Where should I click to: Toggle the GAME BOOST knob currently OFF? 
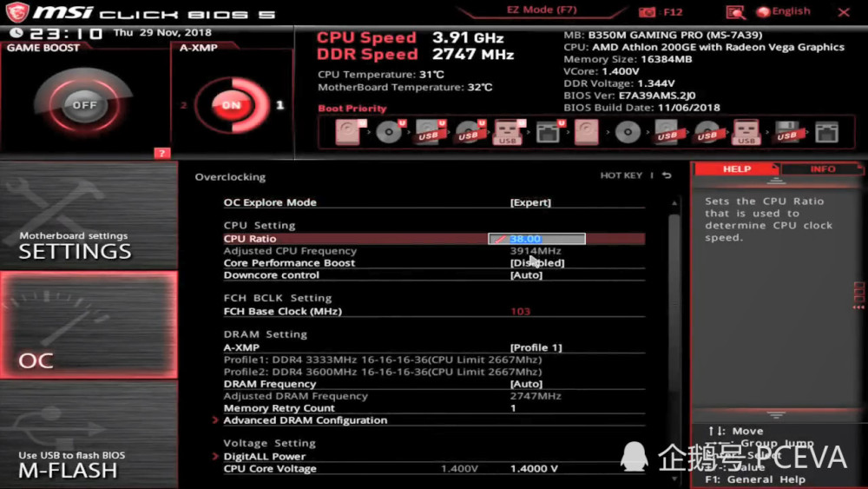pyautogui.click(x=84, y=105)
